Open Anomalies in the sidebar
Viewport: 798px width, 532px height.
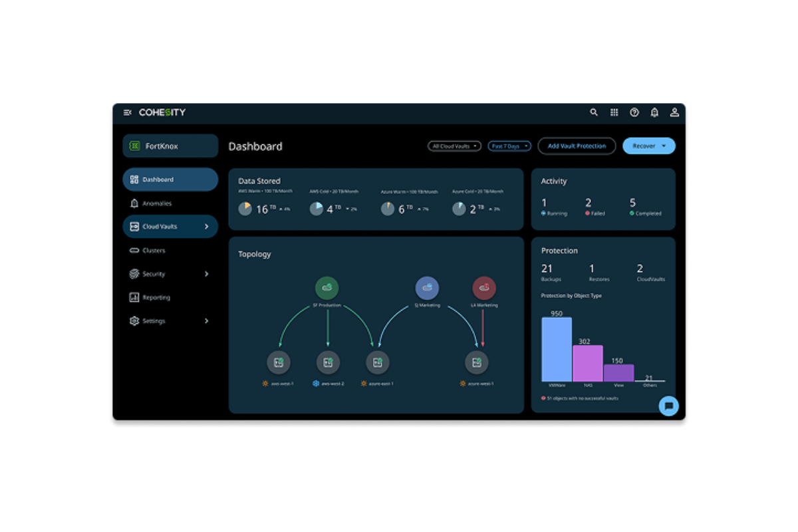coord(170,203)
